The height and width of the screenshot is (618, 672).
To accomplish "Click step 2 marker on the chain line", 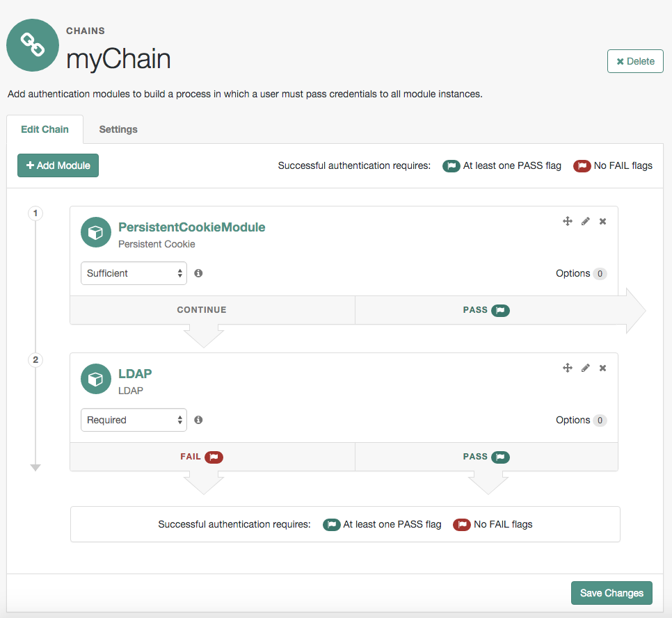I will click(35, 360).
